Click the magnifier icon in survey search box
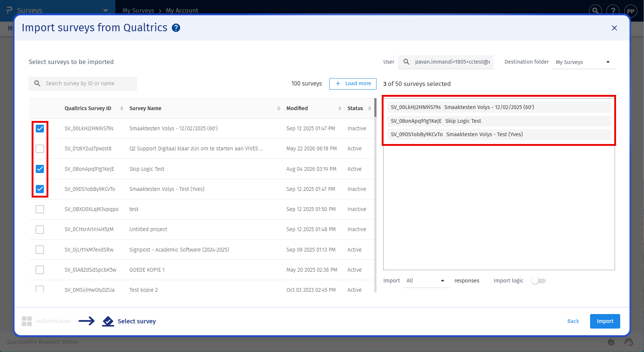This screenshot has width=644, height=352. coord(37,83)
